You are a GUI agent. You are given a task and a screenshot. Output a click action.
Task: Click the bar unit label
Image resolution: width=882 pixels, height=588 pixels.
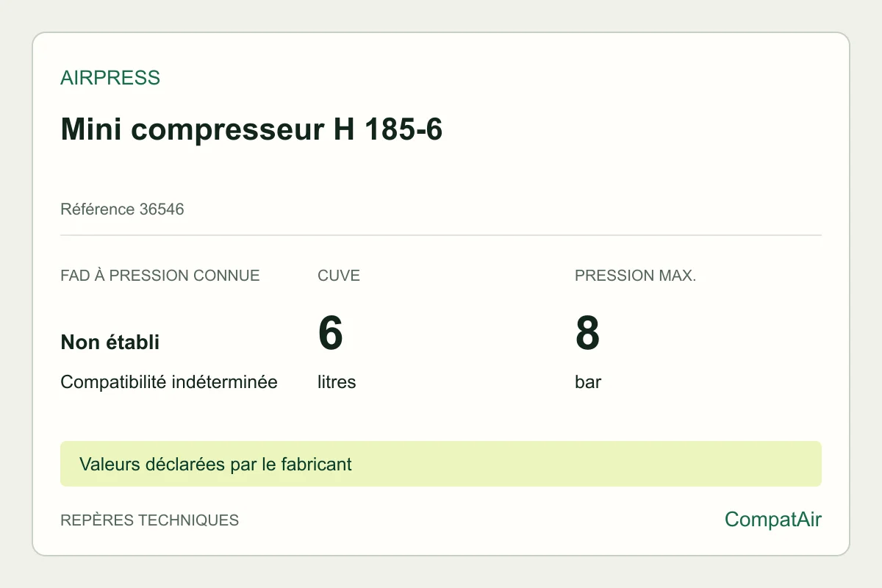pyautogui.click(x=588, y=382)
